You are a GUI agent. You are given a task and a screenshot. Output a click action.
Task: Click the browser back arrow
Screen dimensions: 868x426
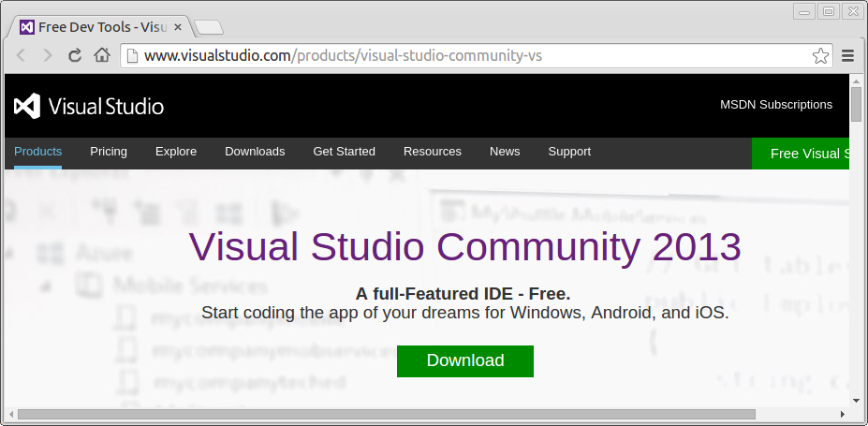pyautogui.click(x=21, y=55)
